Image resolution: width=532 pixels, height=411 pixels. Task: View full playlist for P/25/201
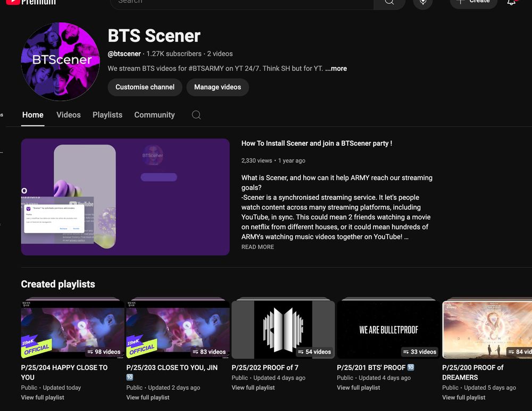point(358,387)
